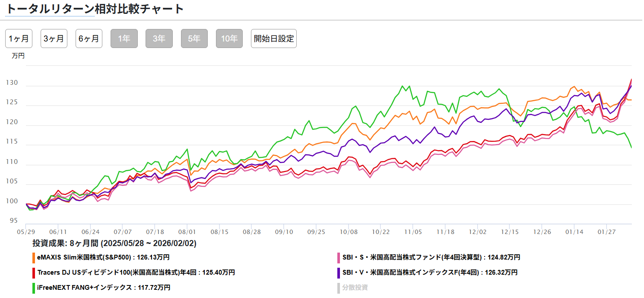Click the トータルリターン heading term
The image size is (644, 298).
coord(49,9)
